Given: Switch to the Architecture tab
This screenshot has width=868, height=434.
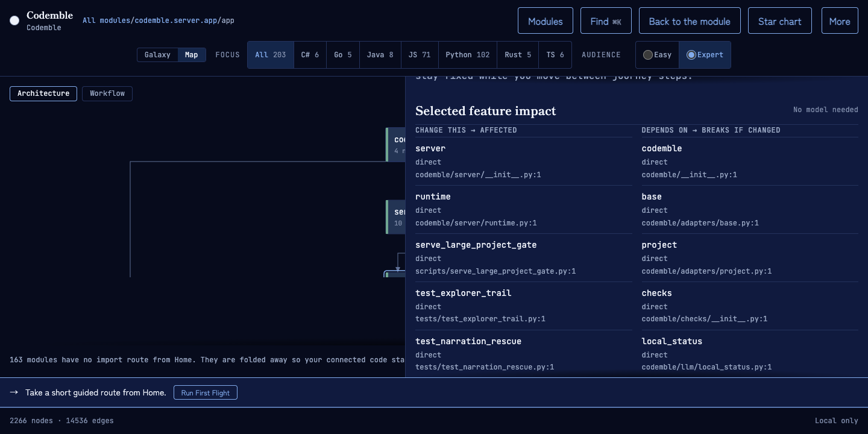Looking at the screenshot, I should coord(43,93).
